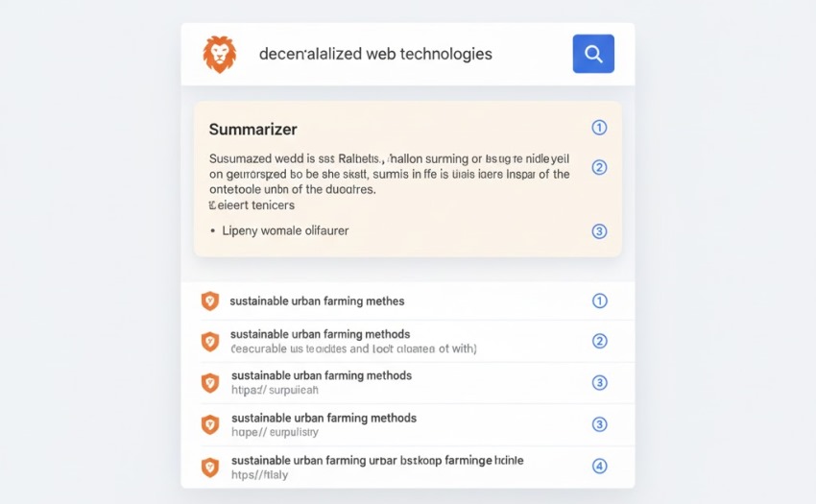Click the shield icon beside "sustainable urban farming methes"
The image size is (816, 504).
coord(209,301)
